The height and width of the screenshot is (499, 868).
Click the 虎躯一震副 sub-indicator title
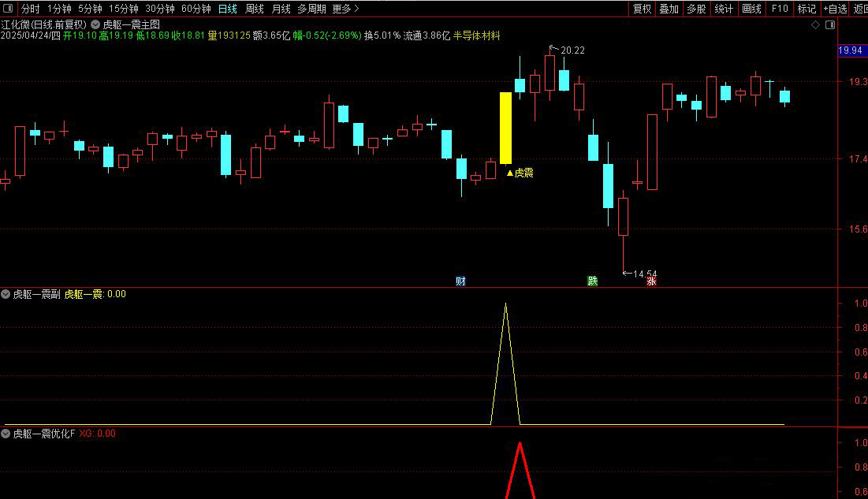(36, 294)
